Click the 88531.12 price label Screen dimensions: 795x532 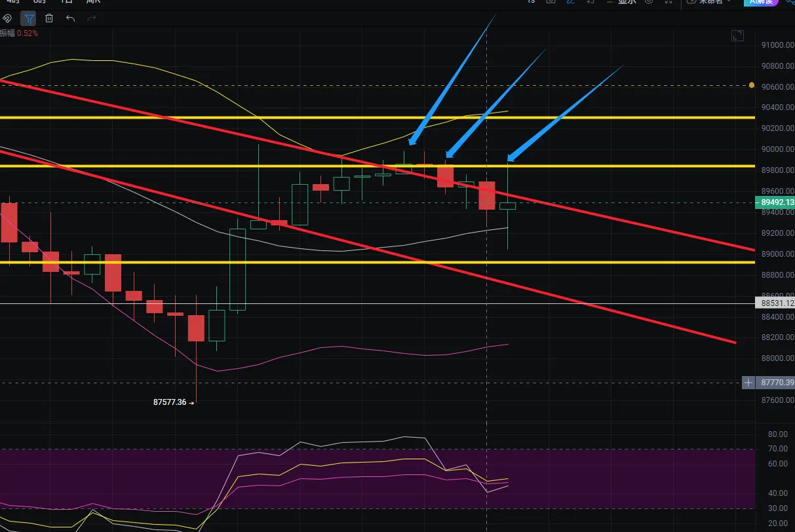(775, 303)
